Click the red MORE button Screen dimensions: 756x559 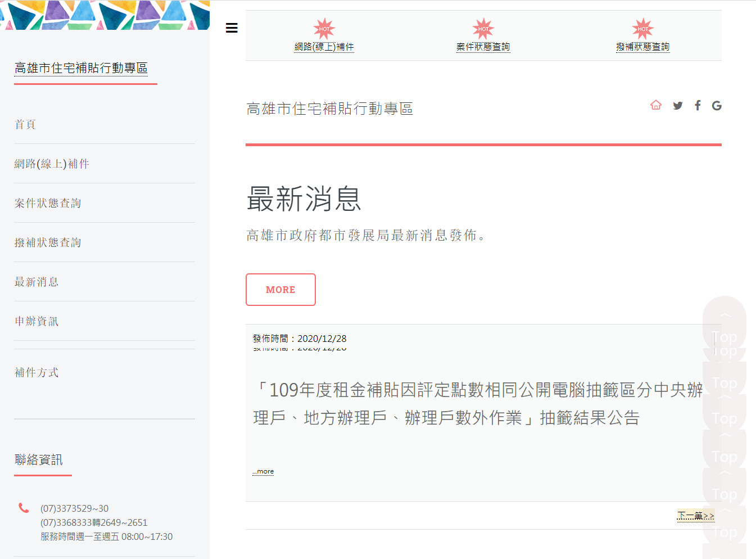[280, 290]
